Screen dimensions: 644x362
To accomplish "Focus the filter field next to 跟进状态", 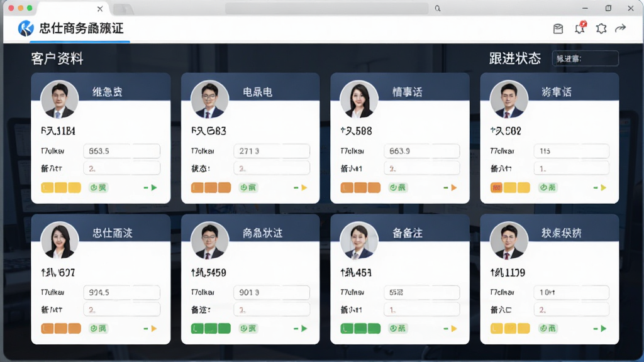I will pos(586,58).
